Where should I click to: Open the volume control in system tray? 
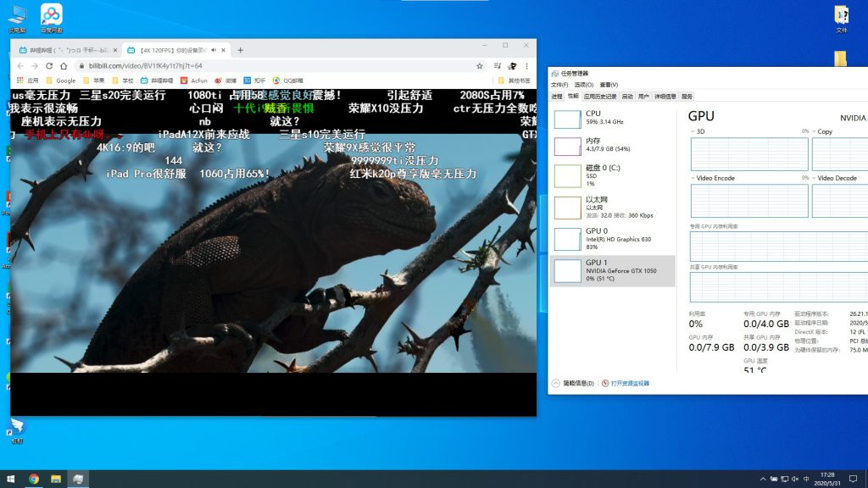[x=795, y=479]
